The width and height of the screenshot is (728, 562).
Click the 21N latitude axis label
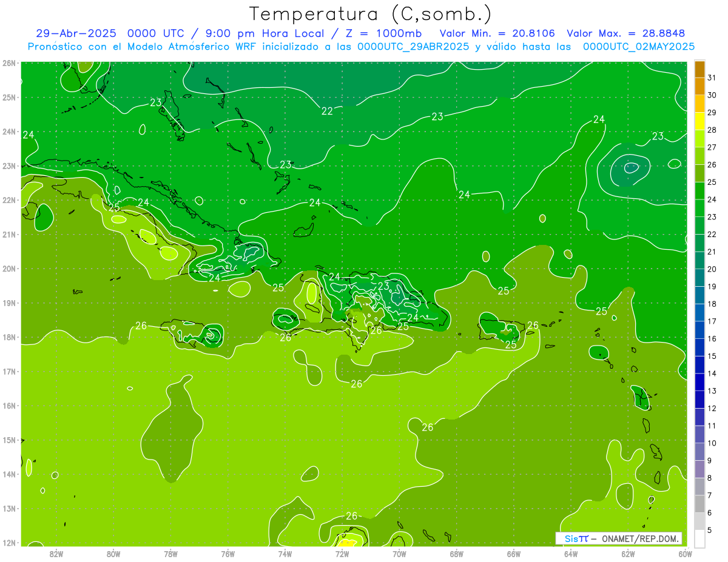(x=9, y=234)
